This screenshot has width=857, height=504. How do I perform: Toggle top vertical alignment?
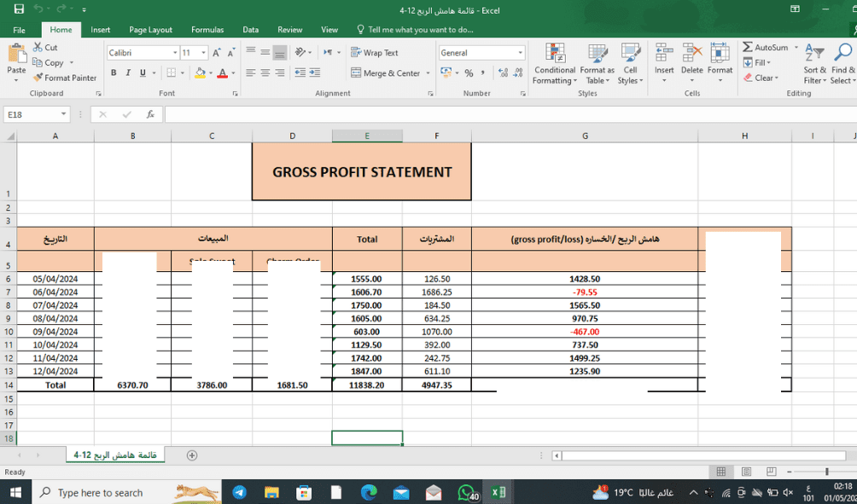(251, 52)
